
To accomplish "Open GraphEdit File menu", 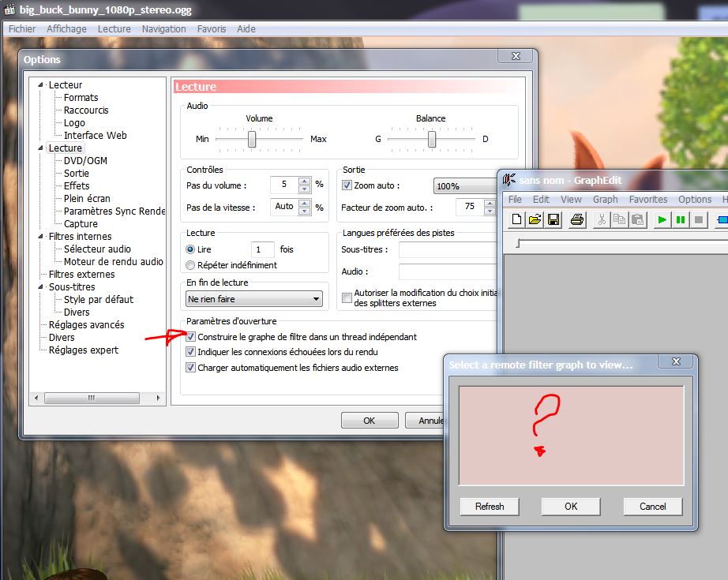I will (x=515, y=199).
